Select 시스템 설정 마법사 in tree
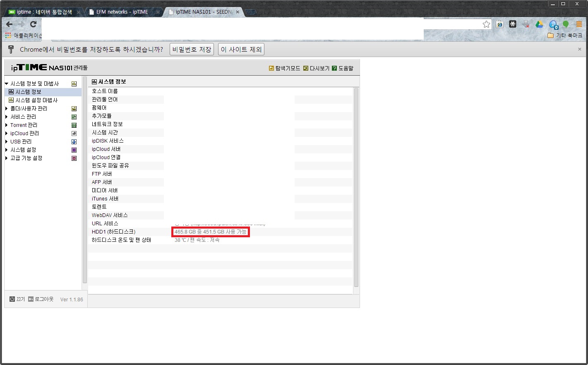This screenshot has width=588, height=365. point(36,100)
